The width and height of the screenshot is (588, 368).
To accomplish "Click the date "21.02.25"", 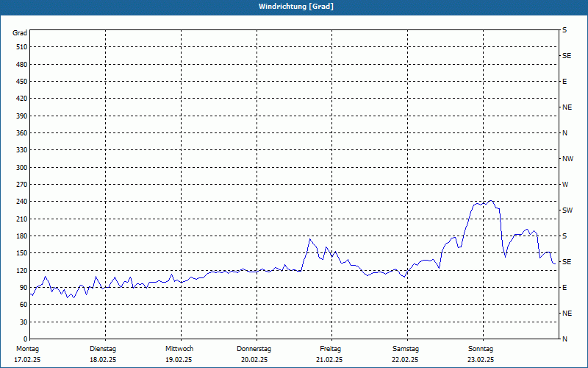I will coord(329,360).
